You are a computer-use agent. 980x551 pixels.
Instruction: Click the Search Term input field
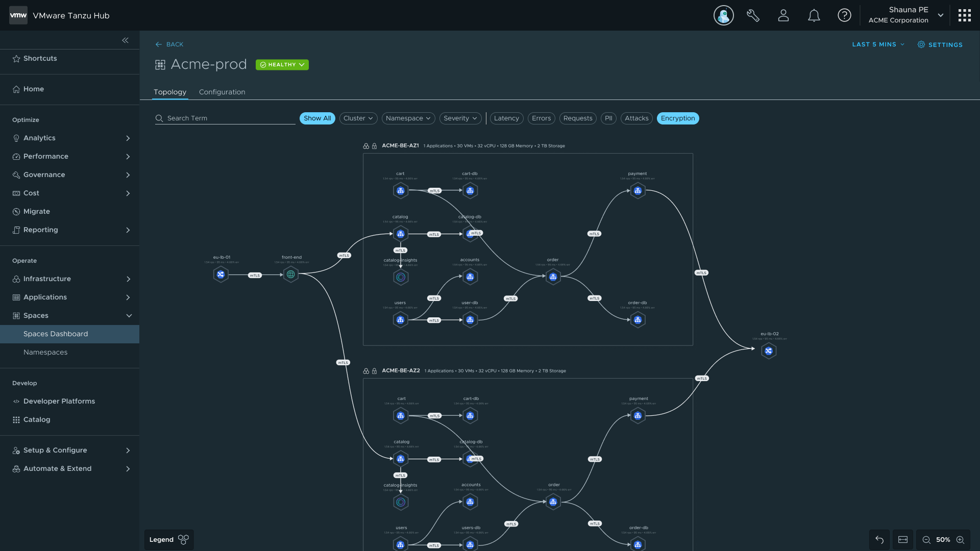pos(225,118)
